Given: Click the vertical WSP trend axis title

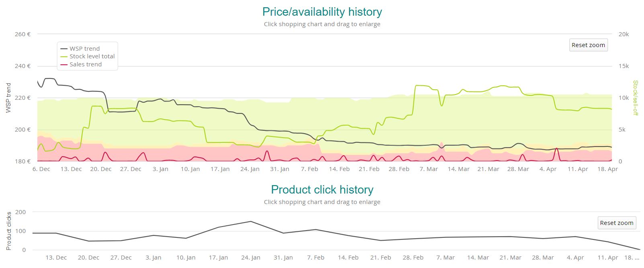Looking at the screenshot, I should 8,98.
